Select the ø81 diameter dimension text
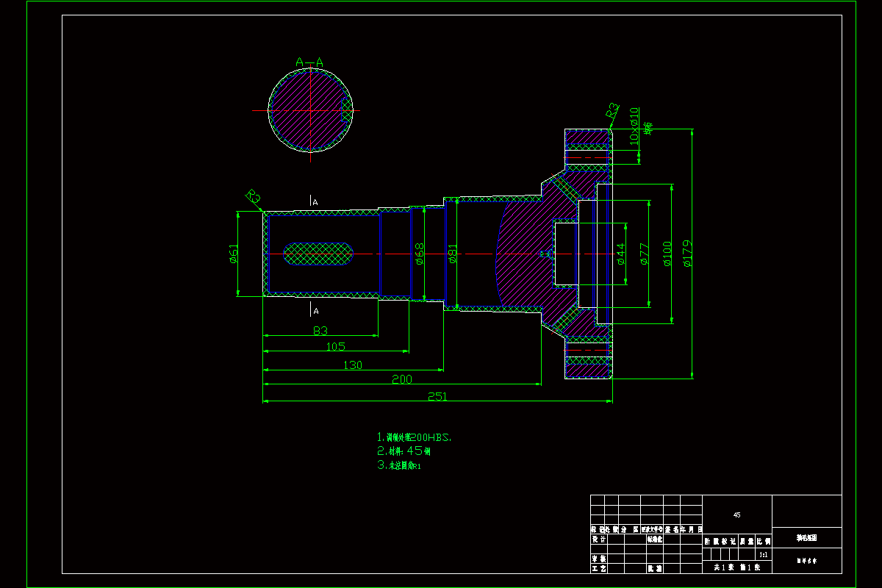The image size is (882, 588). point(453,254)
